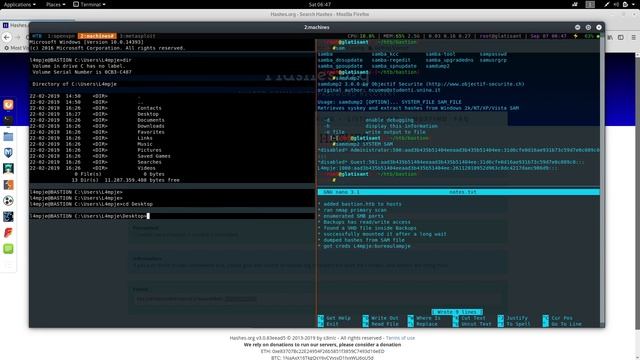
Task: Click the volume icon in top bar
Action: [x=616, y=4]
